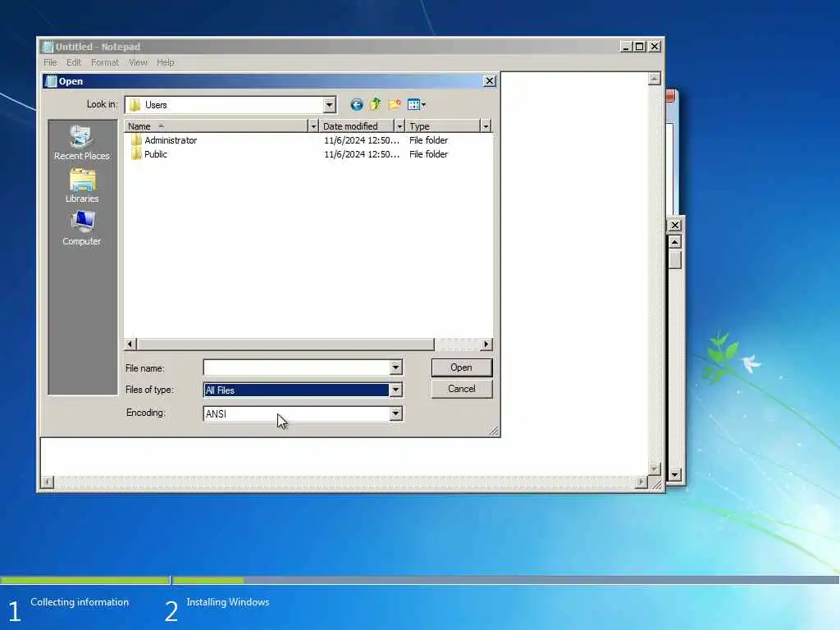
Task: Open Libraries in sidebar
Action: click(81, 186)
